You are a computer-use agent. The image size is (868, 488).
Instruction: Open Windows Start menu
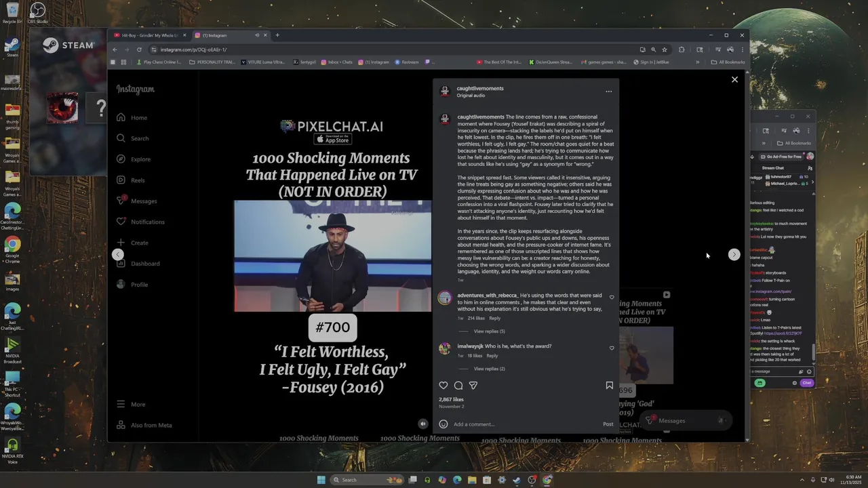coord(321,480)
